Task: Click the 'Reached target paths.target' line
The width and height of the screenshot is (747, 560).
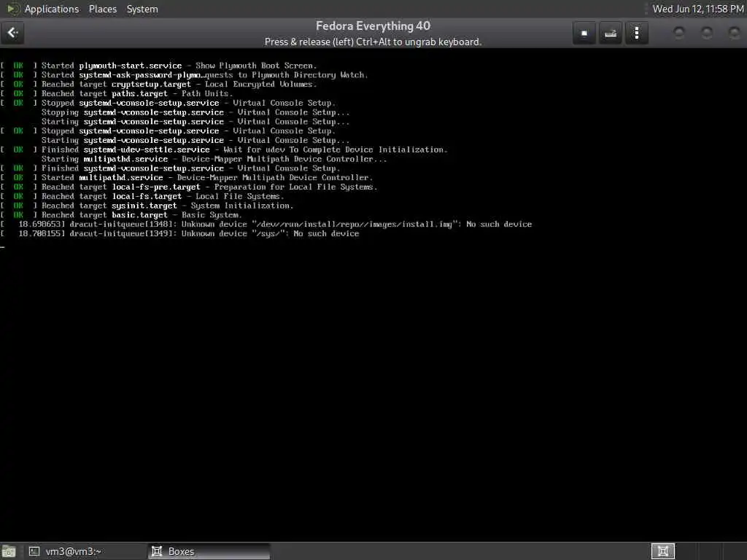Action: 117,94
